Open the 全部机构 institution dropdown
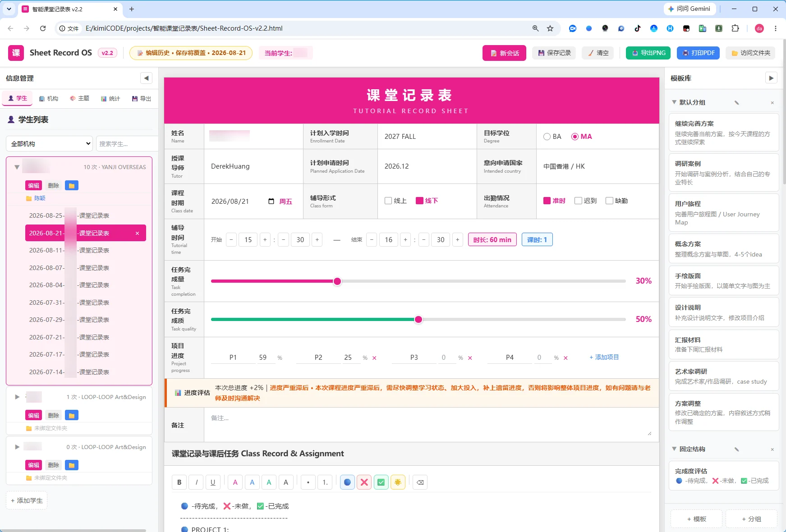 [50, 143]
